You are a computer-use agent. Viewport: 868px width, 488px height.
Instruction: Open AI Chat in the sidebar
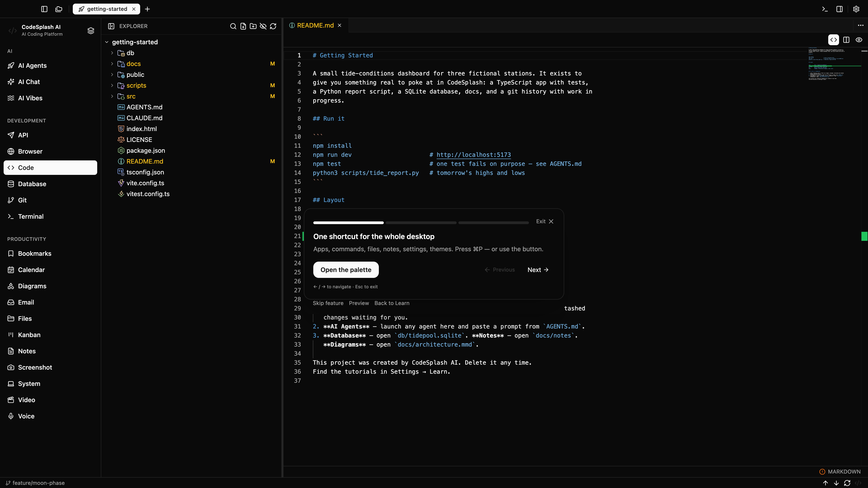[50, 82]
